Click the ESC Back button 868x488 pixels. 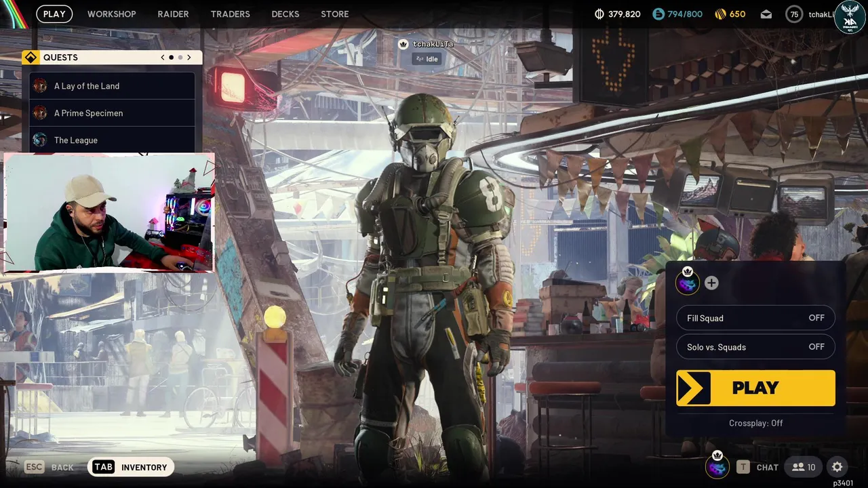tap(50, 467)
